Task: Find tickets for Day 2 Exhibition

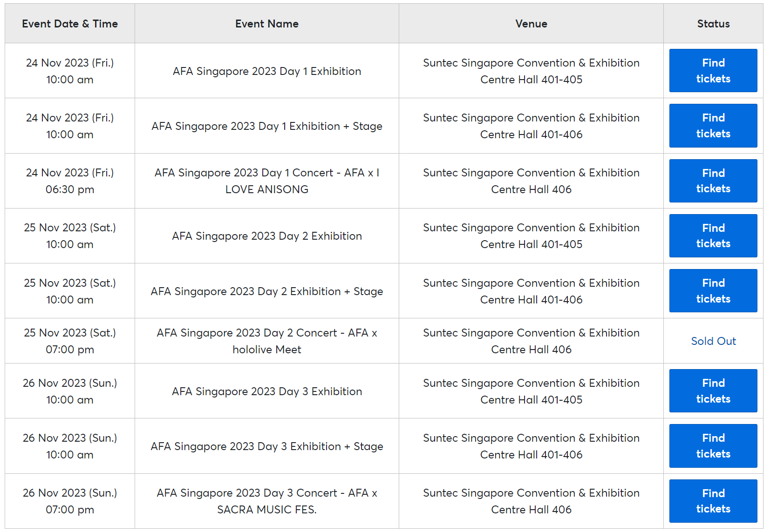Action: coord(713,236)
